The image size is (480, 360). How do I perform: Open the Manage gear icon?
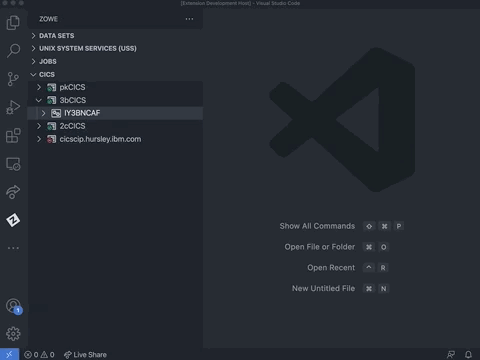13,334
